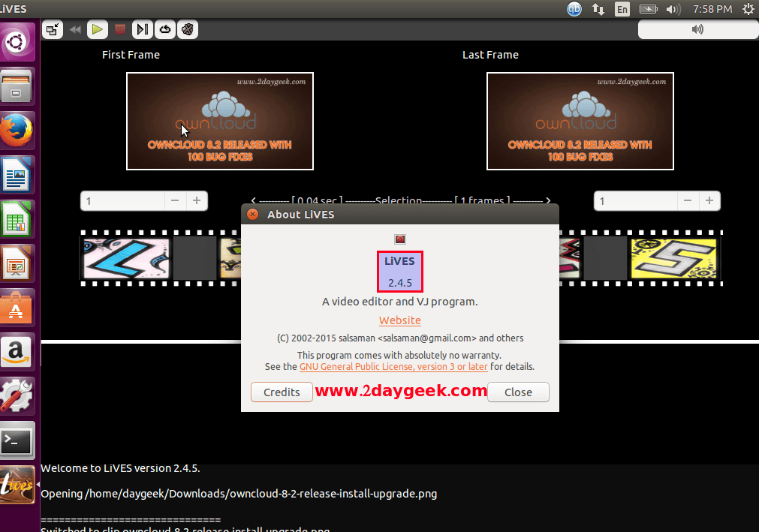Close the About LiVES dialog

click(x=517, y=392)
